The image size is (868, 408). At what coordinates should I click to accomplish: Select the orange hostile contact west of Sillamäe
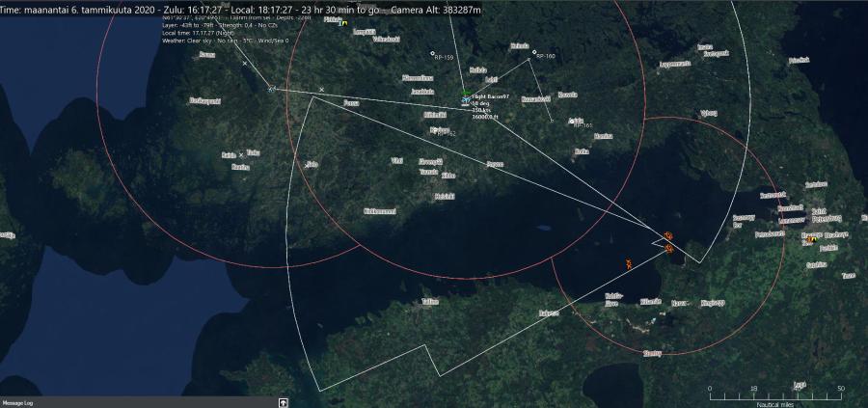click(x=629, y=262)
